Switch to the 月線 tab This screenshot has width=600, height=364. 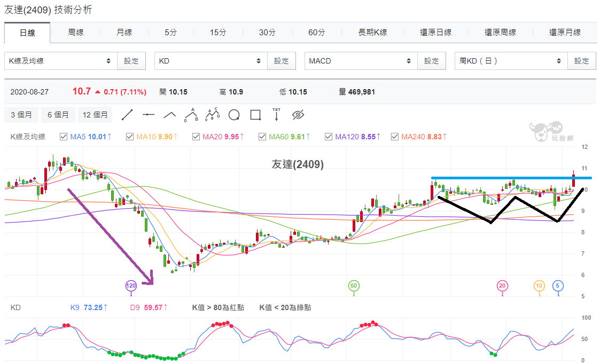pos(124,33)
